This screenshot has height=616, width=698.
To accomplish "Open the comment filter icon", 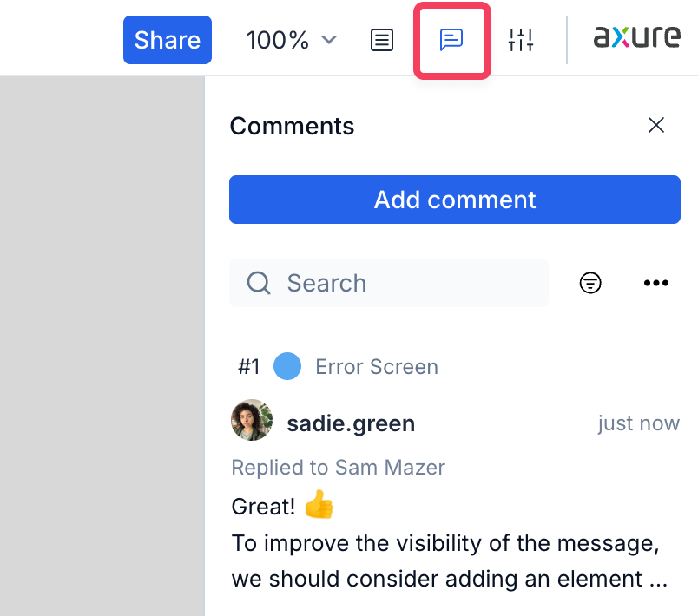I will tap(590, 283).
